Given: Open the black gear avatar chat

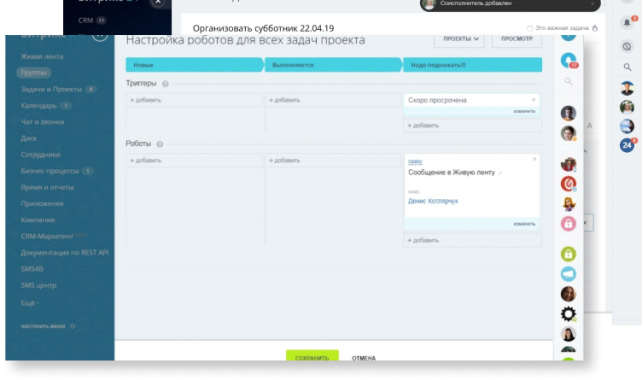Looking at the screenshot, I should point(568,314).
